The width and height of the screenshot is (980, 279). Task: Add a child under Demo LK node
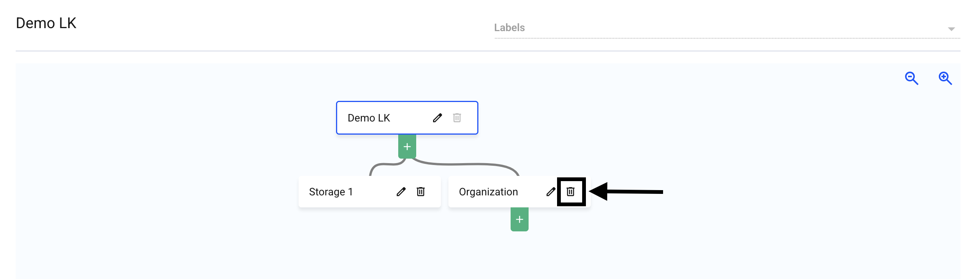coord(407,147)
